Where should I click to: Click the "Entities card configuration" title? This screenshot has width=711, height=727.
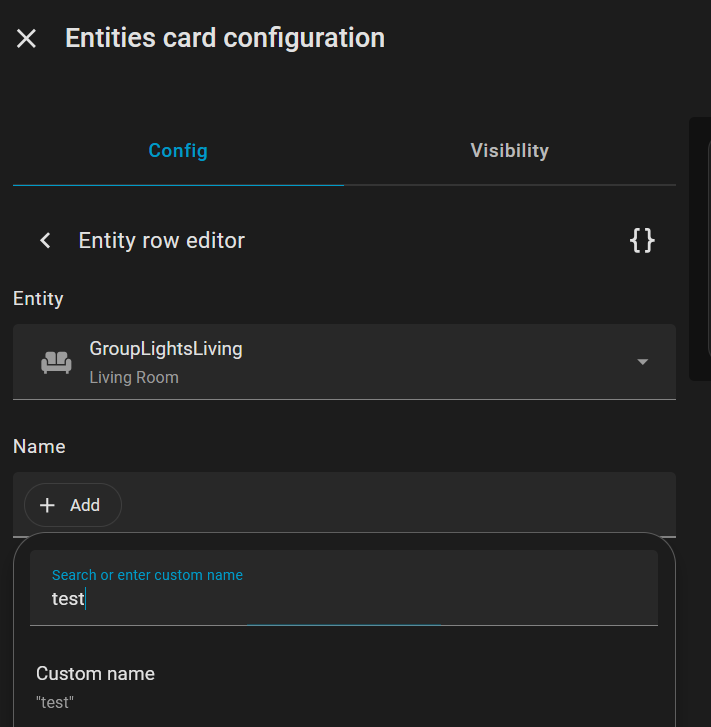225,38
